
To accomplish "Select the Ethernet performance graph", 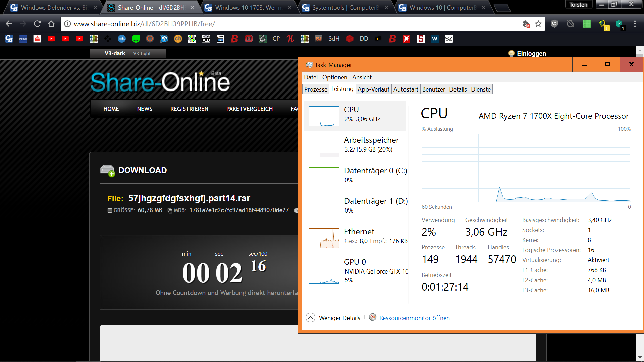I will (x=324, y=238).
